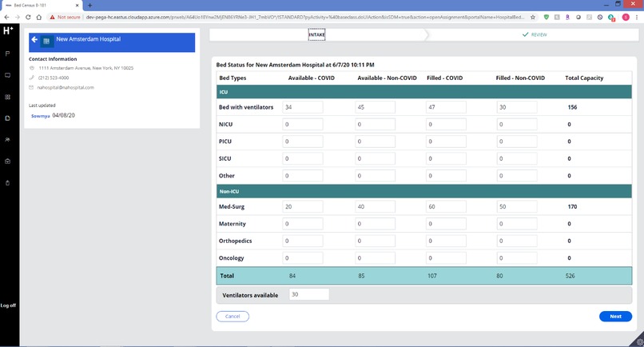This screenshot has height=347, width=644.
Task: Click Bed with ventilators Available Non-COVID field
Action: pyautogui.click(x=375, y=107)
